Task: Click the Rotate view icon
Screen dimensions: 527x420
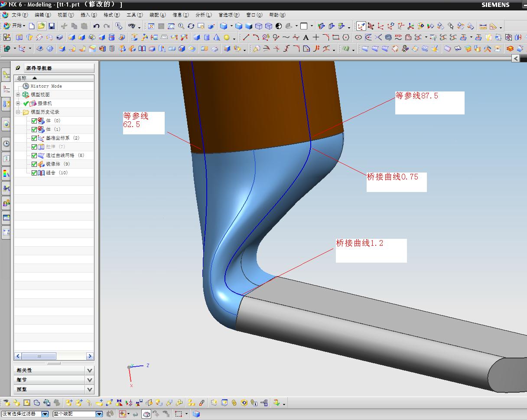Action: click(x=191, y=26)
